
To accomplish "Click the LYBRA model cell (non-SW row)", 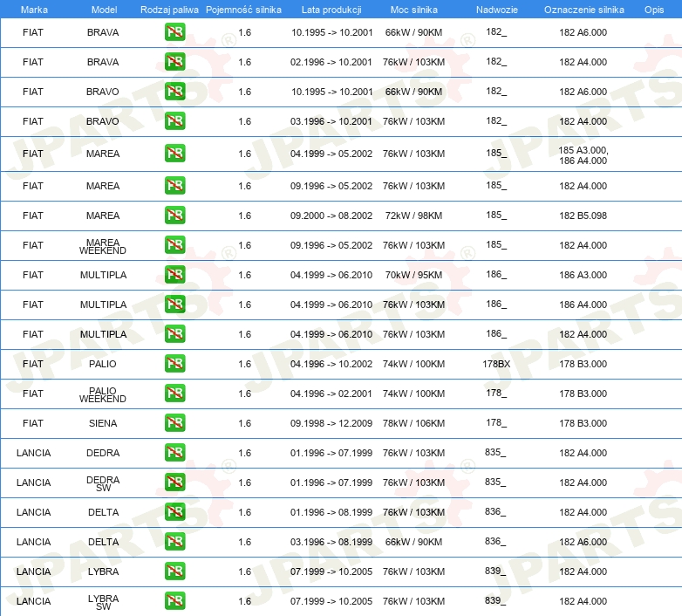I will [103, 572].
